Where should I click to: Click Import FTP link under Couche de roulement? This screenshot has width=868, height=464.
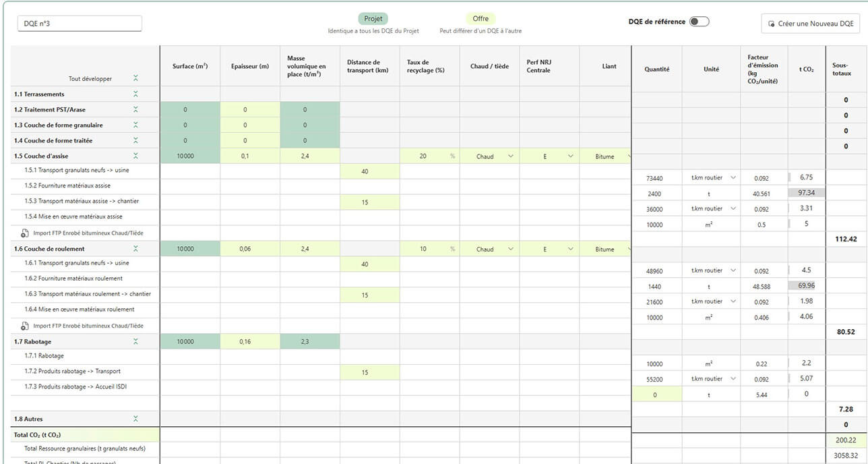coord(88,326)
